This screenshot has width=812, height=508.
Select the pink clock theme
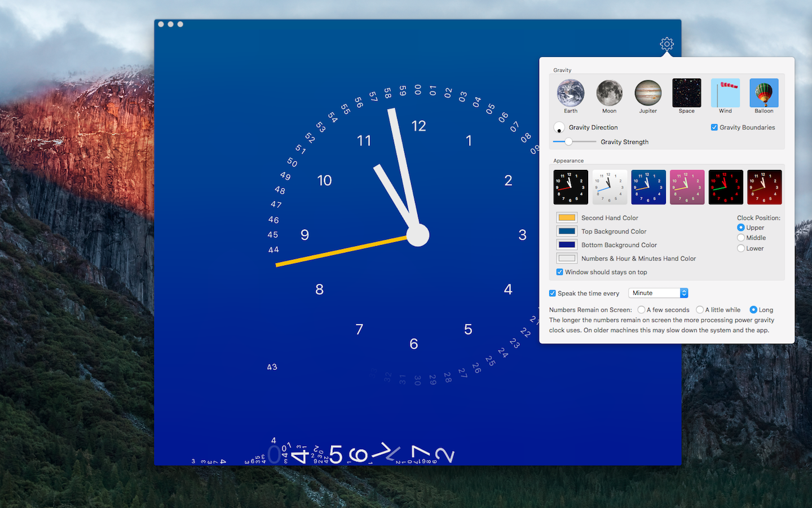(687, 187)
